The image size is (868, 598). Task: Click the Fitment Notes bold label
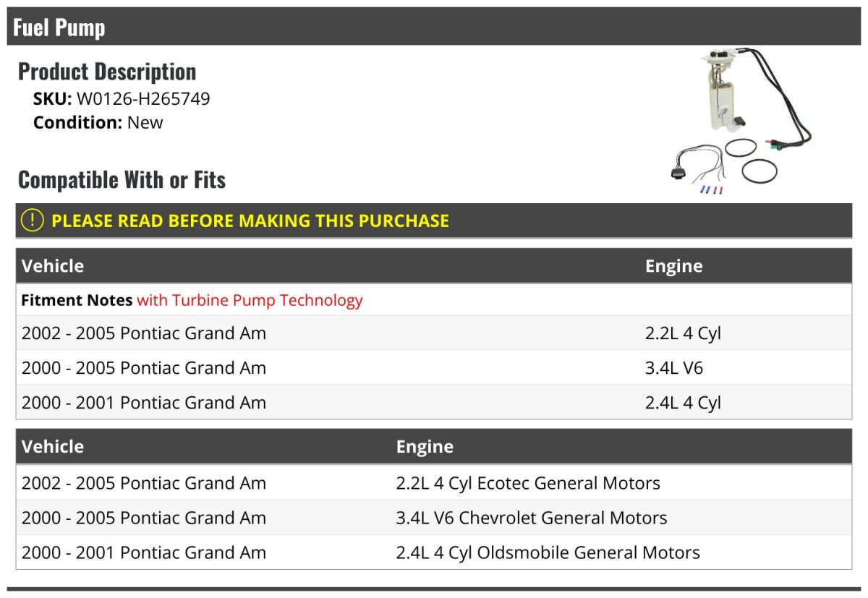coord(77,300)
